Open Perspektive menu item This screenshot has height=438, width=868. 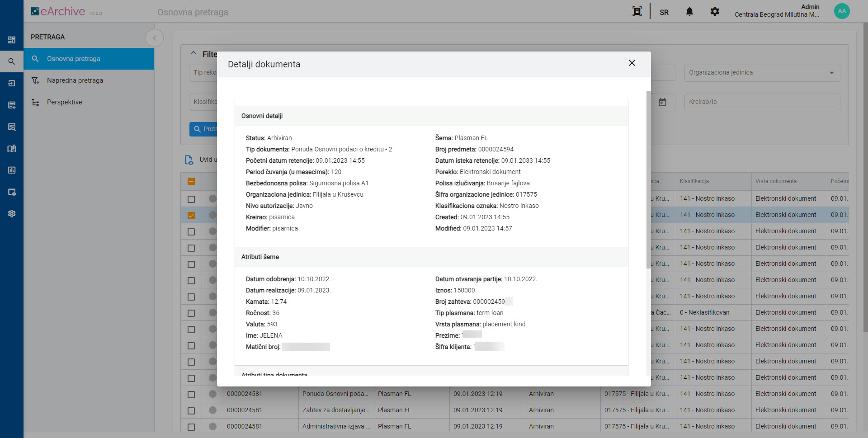pyautogui.click(x=65, y=102)
